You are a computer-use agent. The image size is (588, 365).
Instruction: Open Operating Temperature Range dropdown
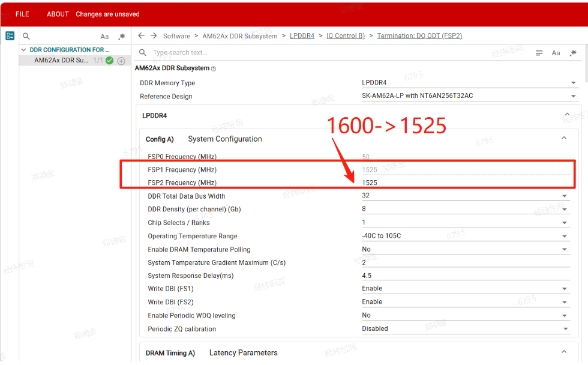pos(466,235)
